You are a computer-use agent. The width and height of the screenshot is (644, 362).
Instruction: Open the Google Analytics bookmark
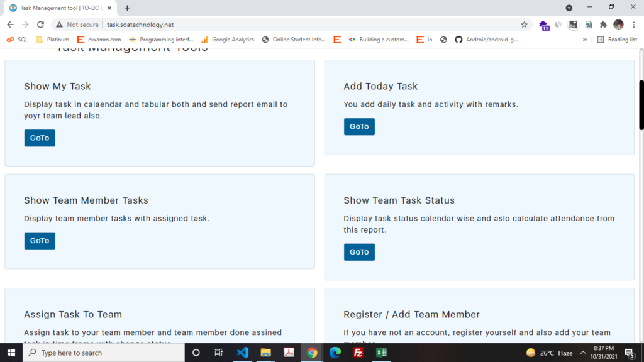coord(228,40)
